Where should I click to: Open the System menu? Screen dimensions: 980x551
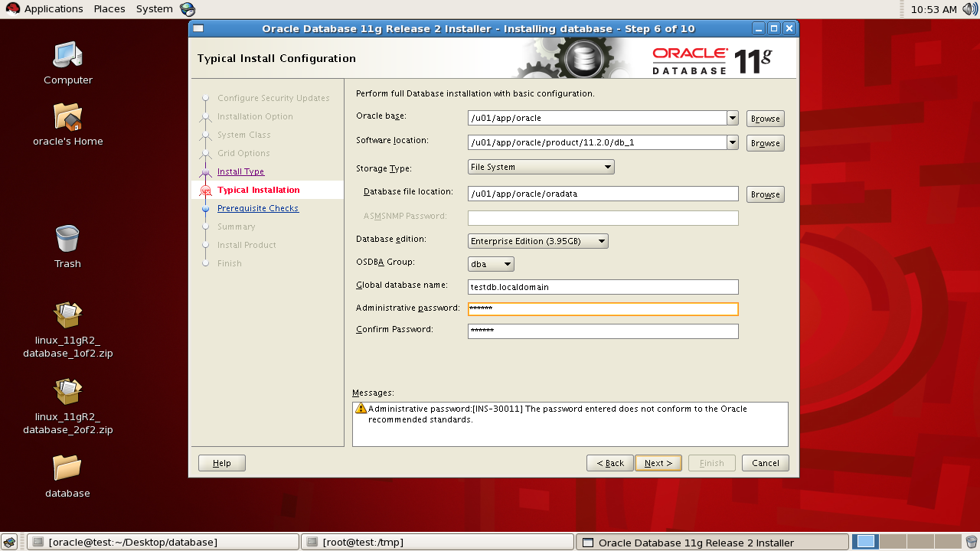(155, 9)
